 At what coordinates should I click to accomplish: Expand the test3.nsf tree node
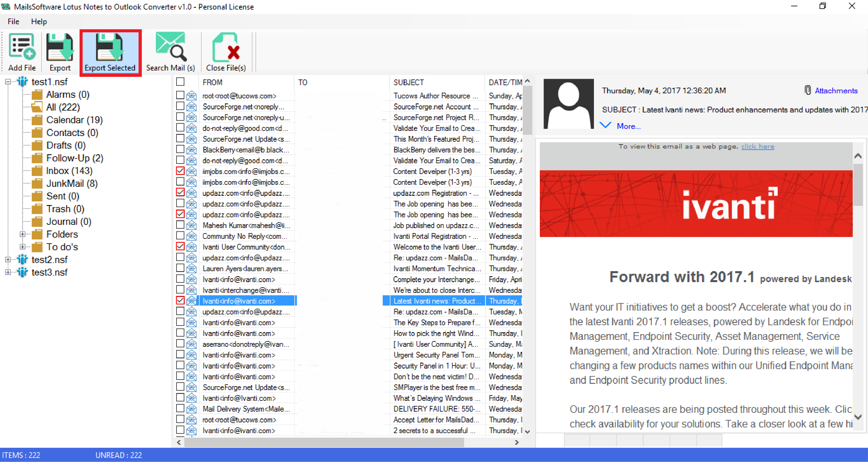[8, 272]
